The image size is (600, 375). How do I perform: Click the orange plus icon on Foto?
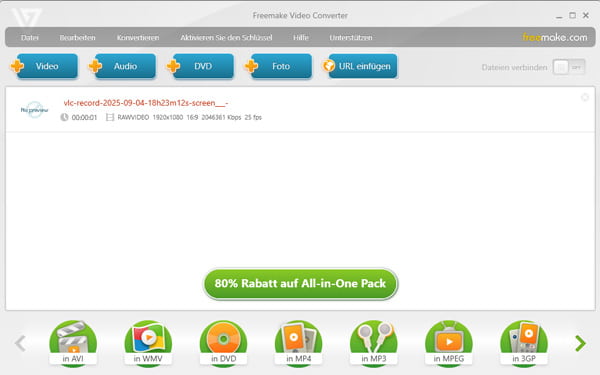(x=251, y=66)
